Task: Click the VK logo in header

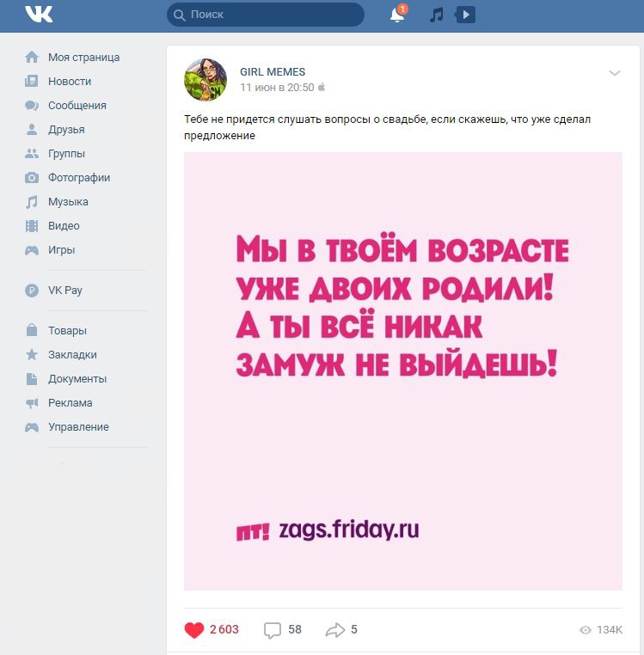Action: 39,15
